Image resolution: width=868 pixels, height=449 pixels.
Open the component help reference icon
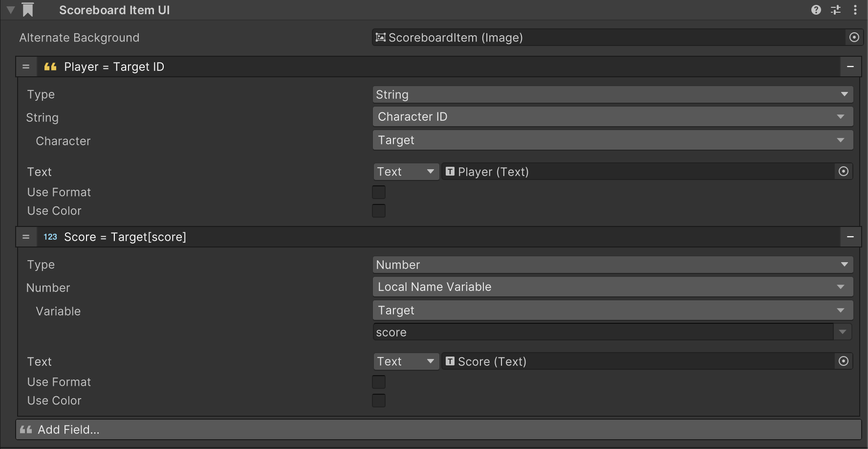(x=816, y=10)
